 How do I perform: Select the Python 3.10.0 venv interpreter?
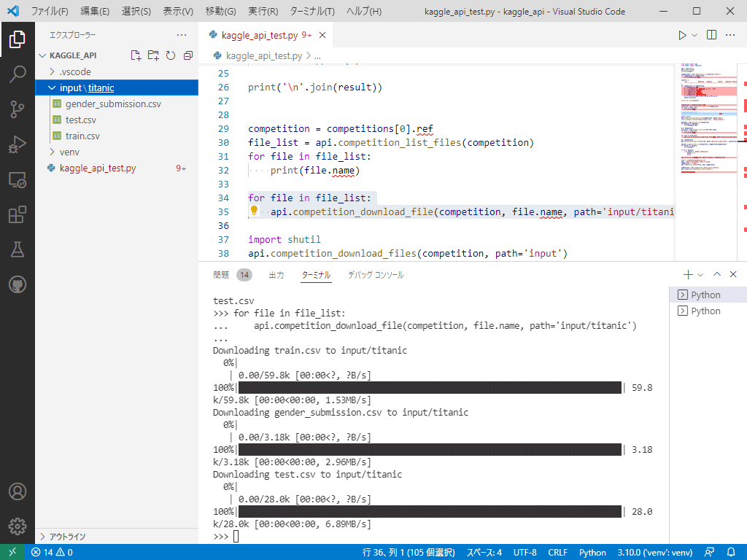tap(654, 552)
